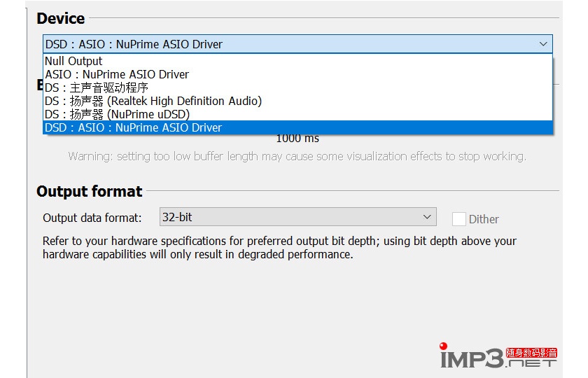The height and width of the screenshot is (378, 588).
Task: Choose highlighted DSD : ASIO : NuPrime ASIO Driver
Action: [133, 127]
